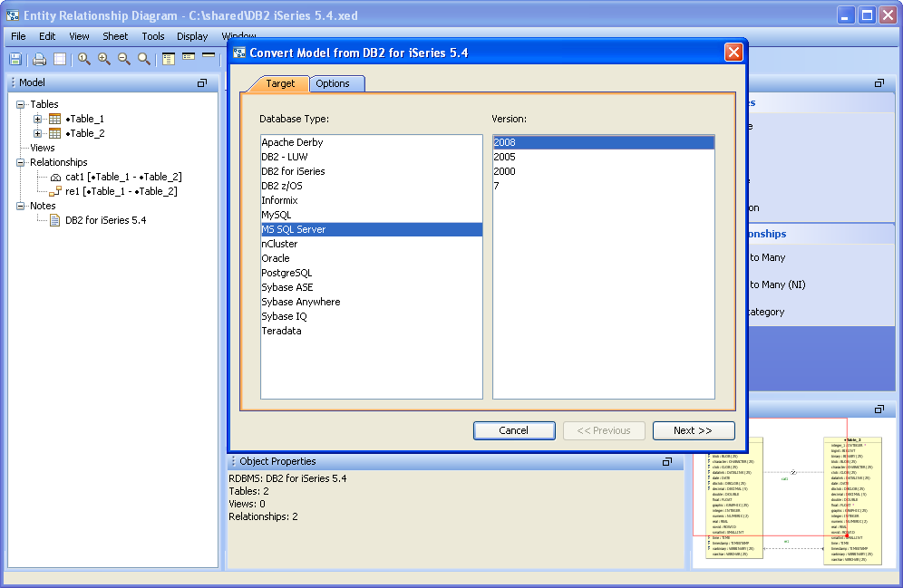Image resolution: width=903 pixels, height=588 pixels.
Task: Choose Sybase Anywhere database type
Action: pos(372,302)
